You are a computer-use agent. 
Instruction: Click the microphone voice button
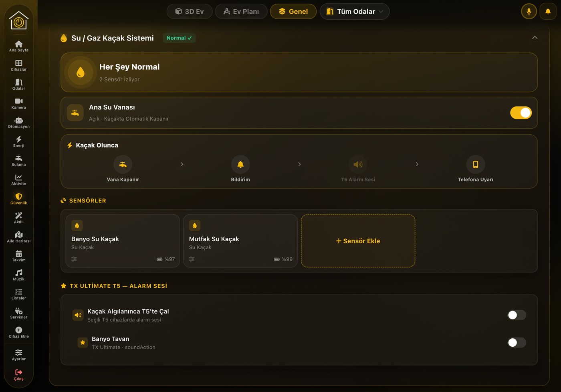(529, 11)
